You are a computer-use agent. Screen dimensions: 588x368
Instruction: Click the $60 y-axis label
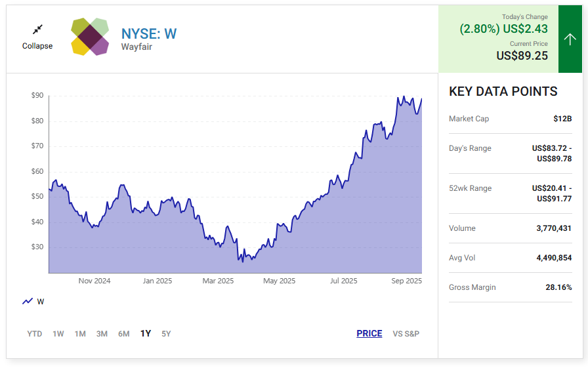click(x=37, y=171)
